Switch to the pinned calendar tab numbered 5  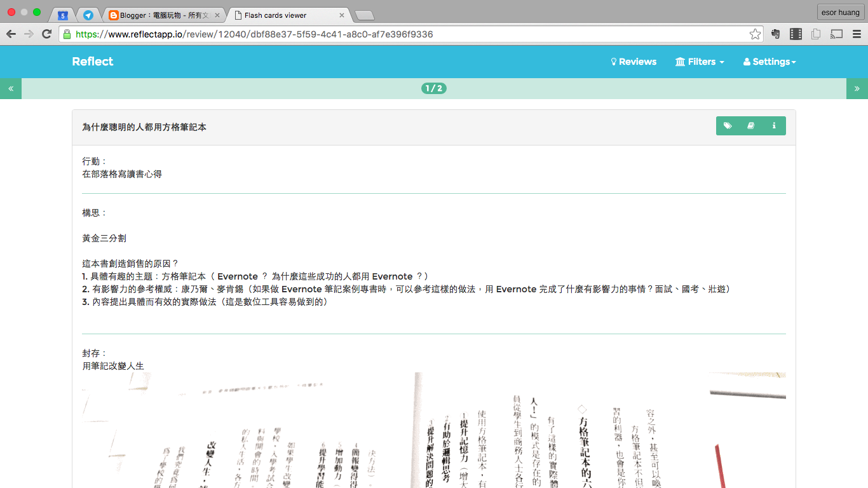pos(63,15)
